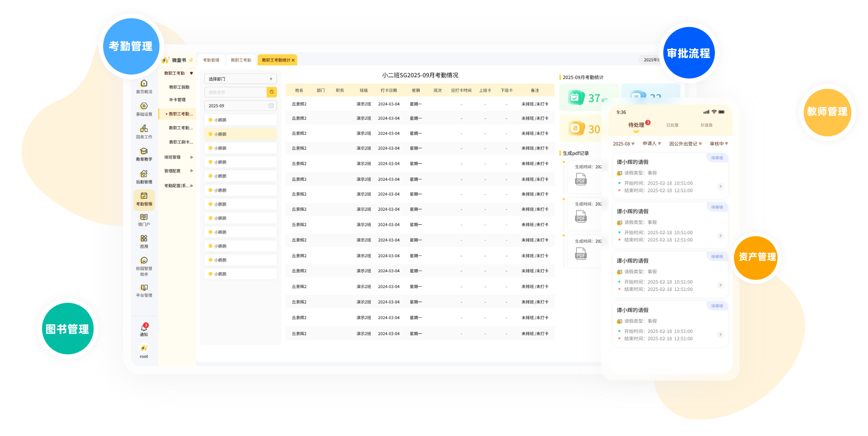Select the highlighted 小鹏鹏 teacher entry
This screenshot has width=868, height=436.
point(240,134)
